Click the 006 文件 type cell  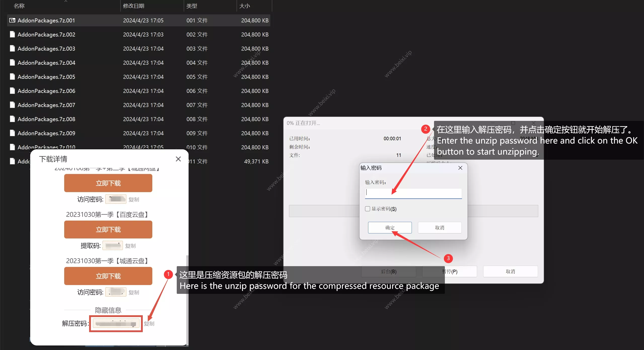(197, 91)
